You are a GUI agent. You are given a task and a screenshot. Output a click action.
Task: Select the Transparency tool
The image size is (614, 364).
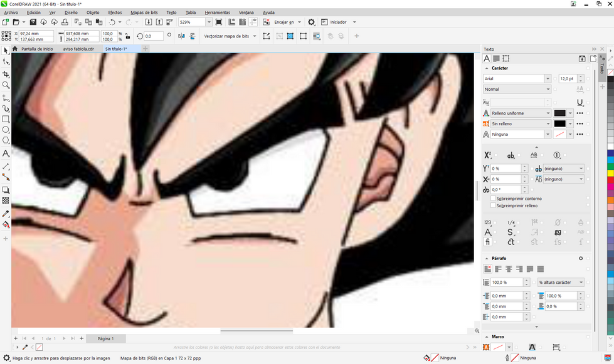[6, 200]
